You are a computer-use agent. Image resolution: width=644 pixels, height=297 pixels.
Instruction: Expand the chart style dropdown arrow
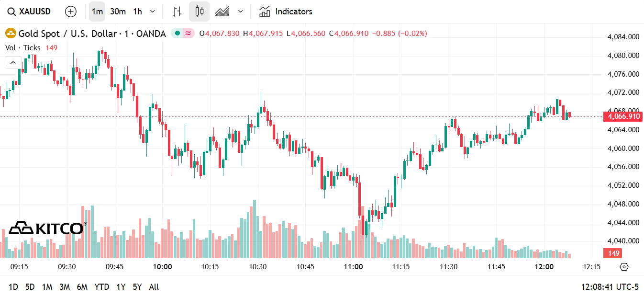click(x=241, y=11)
